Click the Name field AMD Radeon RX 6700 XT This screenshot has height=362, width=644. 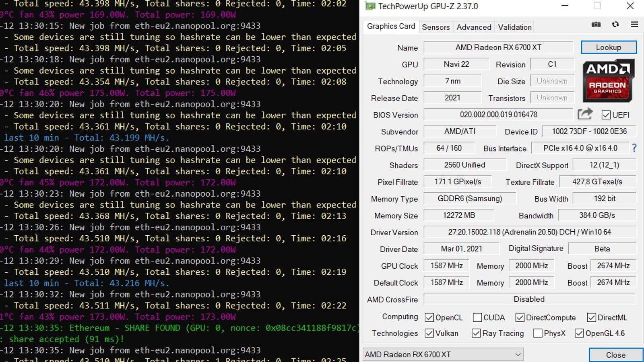point(498,47)
